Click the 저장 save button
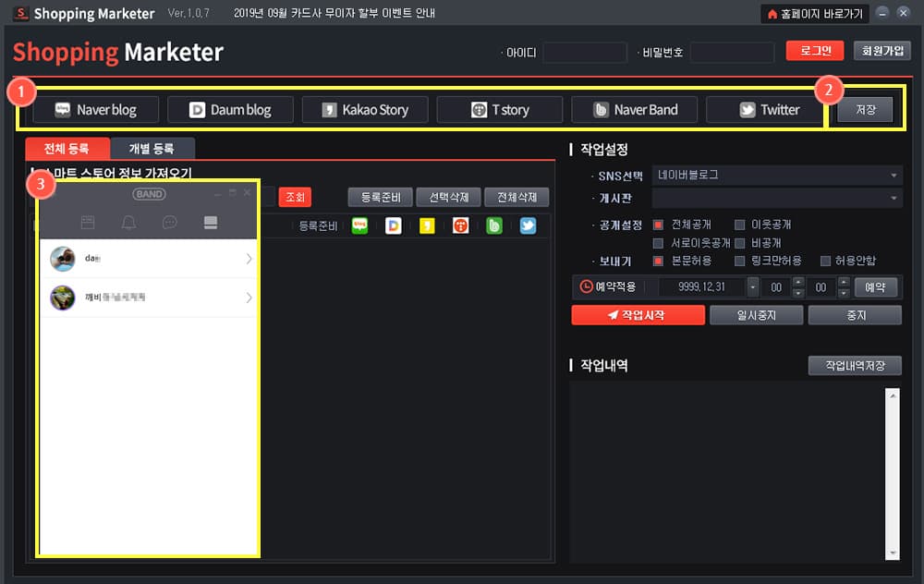Screen dimensions: 924x584 [865, 110]
